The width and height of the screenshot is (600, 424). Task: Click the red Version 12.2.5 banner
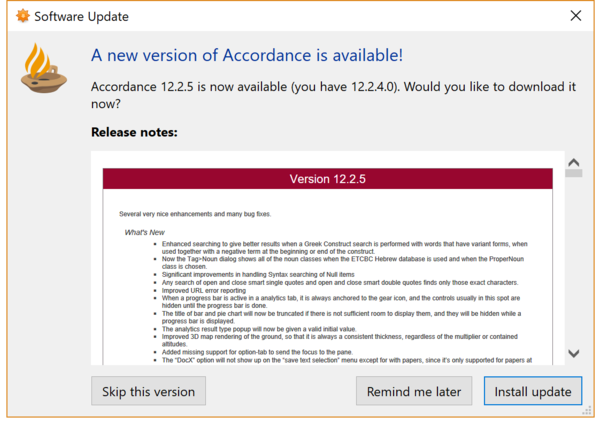pyautogui.click(x=329, y=179)
